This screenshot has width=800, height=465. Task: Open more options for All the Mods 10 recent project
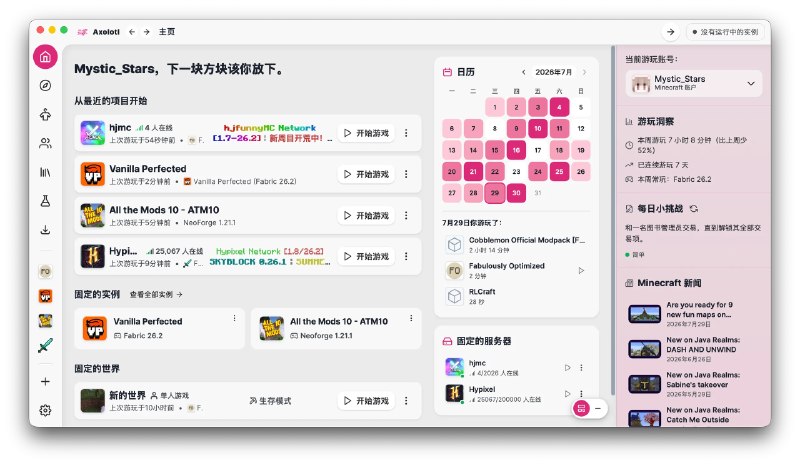pyautogui.click(x=406, y=215)
